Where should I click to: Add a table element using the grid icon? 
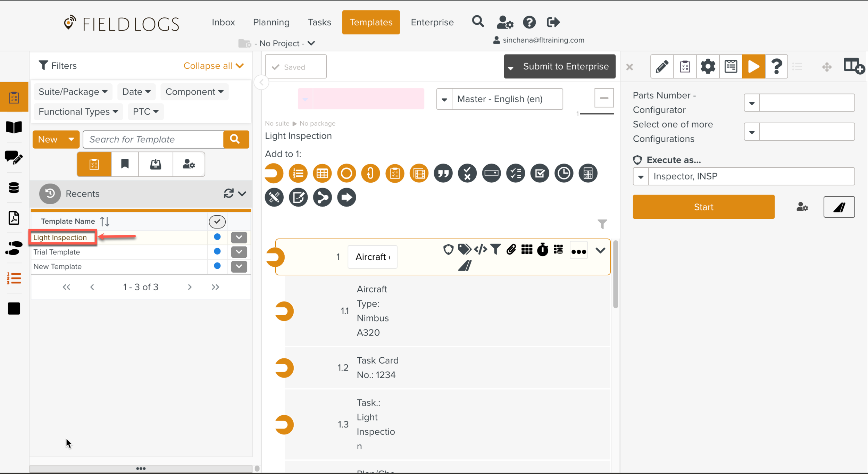pos(322,173)
